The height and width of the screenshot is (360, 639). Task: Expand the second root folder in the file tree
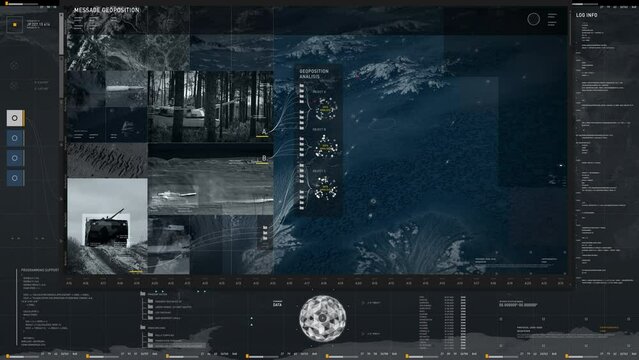tap(143, 327)
